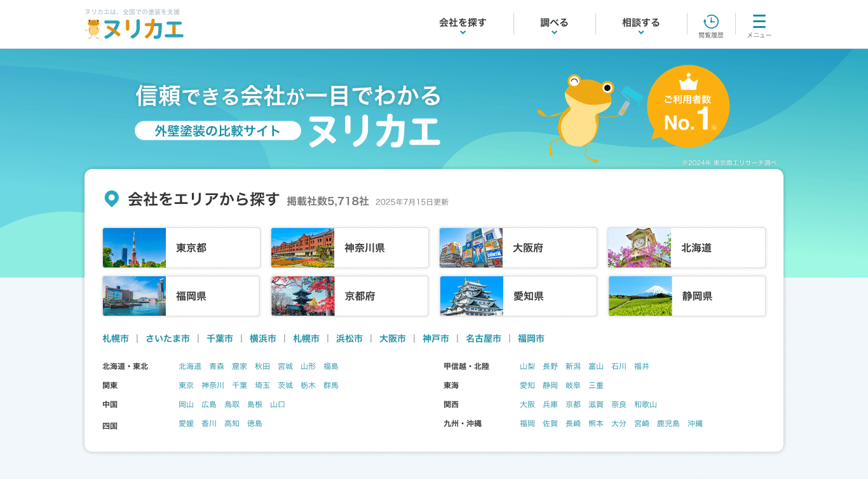Click the castle image on the 愛知県 card

click(471, 296)
